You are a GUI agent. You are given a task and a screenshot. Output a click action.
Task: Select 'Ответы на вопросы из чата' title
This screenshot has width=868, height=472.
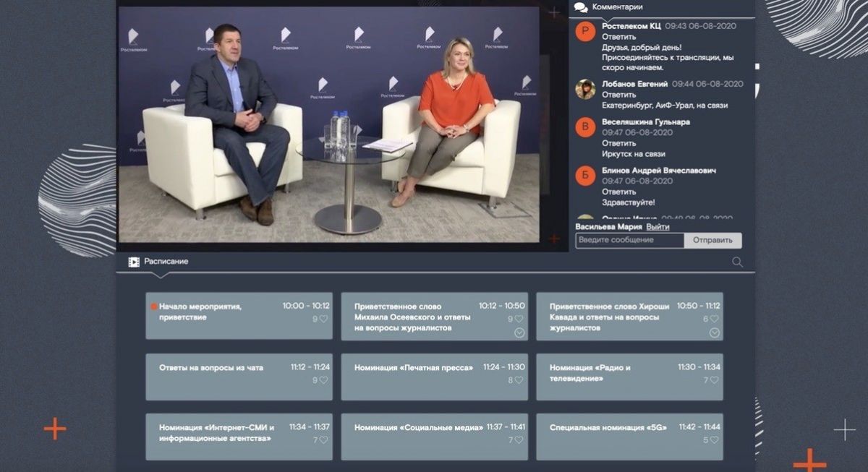click(211, 368)
